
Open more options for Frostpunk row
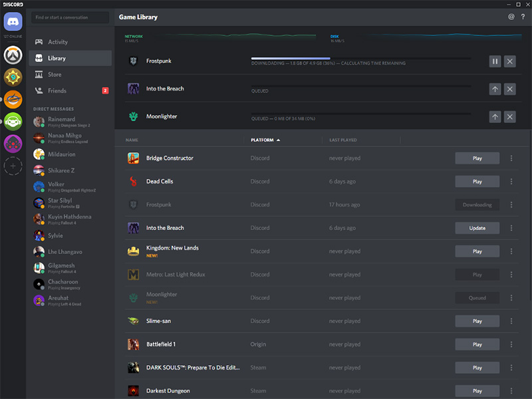coord(511,205)
